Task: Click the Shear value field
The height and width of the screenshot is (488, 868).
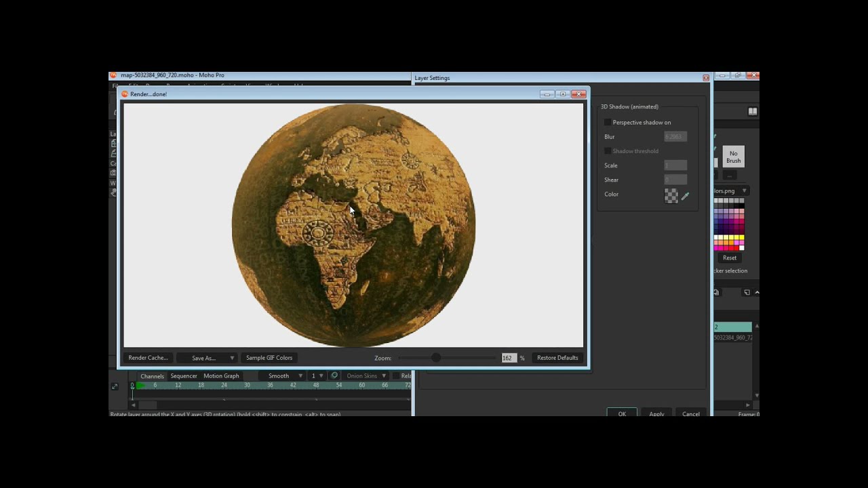Action: coord(675,180)
